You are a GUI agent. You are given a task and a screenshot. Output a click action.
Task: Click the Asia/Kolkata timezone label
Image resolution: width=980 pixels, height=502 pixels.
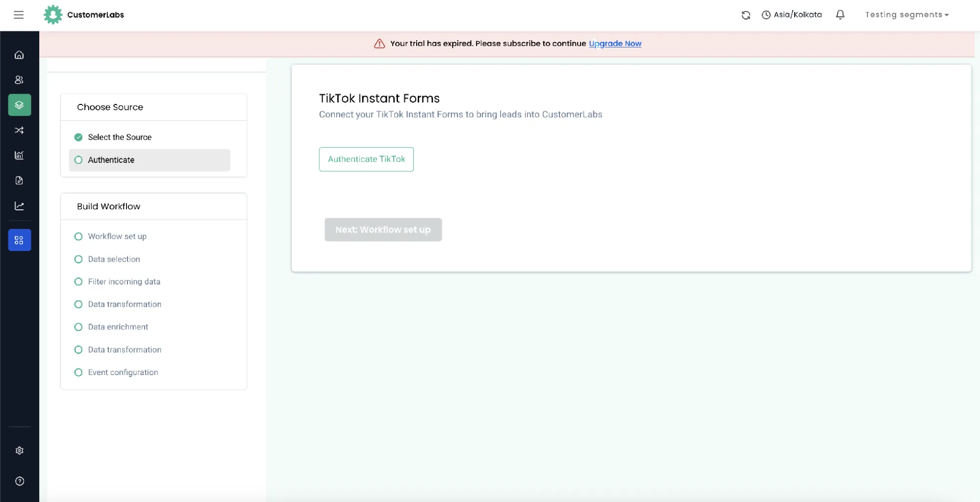pyautogui.click(x=798, y=15)
